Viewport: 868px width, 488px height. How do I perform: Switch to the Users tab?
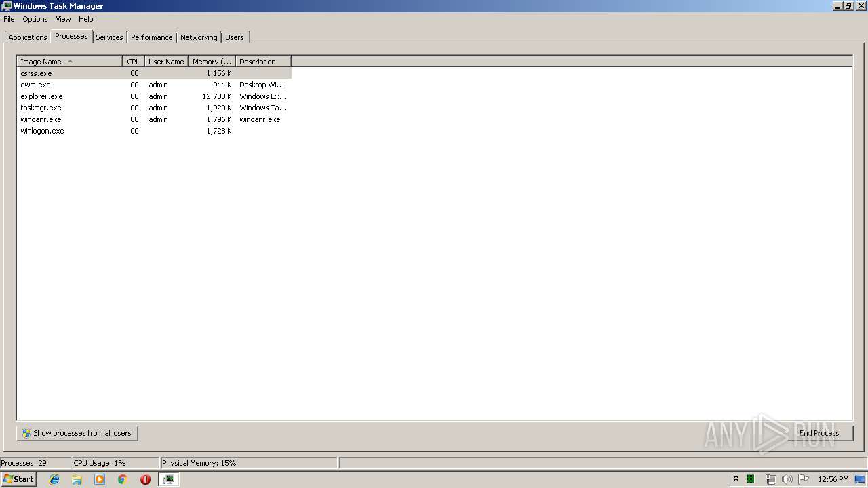tap(235, 37)
